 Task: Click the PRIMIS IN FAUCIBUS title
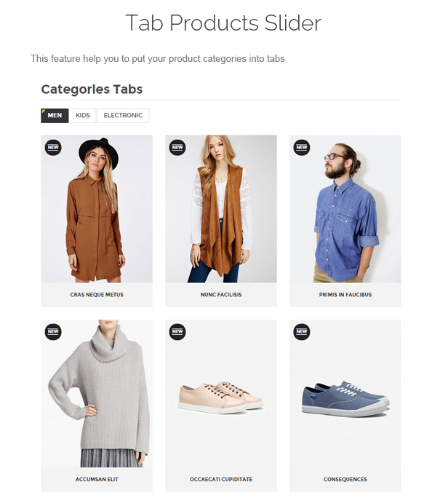pos(345,295)
